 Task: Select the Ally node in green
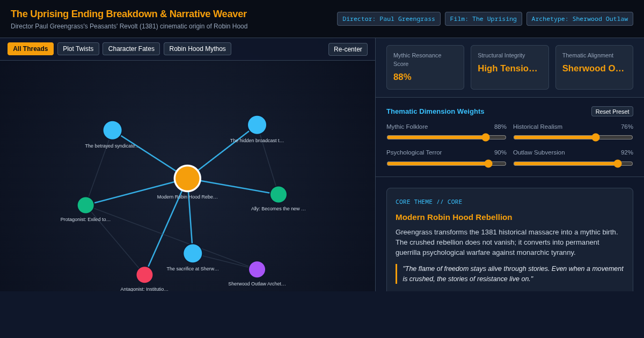click(x=279, y=195)
